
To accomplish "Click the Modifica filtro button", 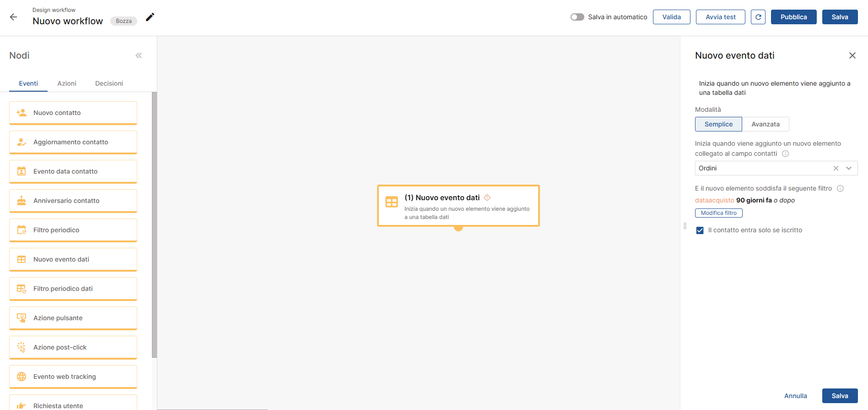I will coord(718,213).
